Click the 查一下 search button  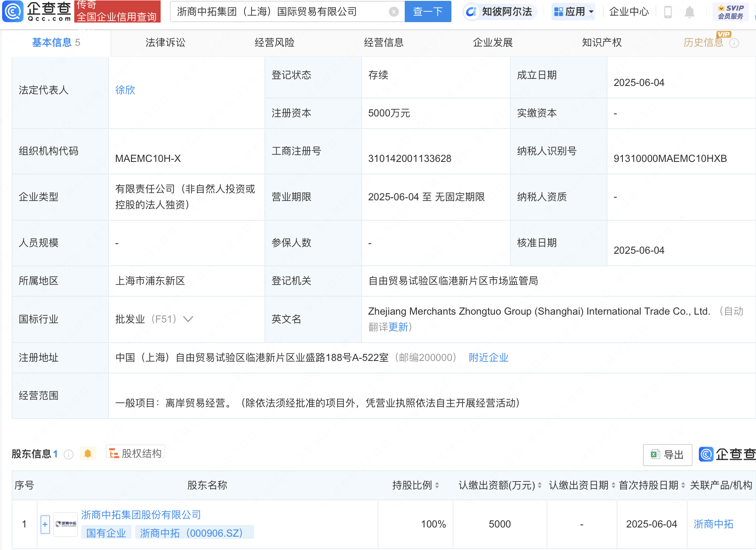pyautogui.click(x=428, y=11)
